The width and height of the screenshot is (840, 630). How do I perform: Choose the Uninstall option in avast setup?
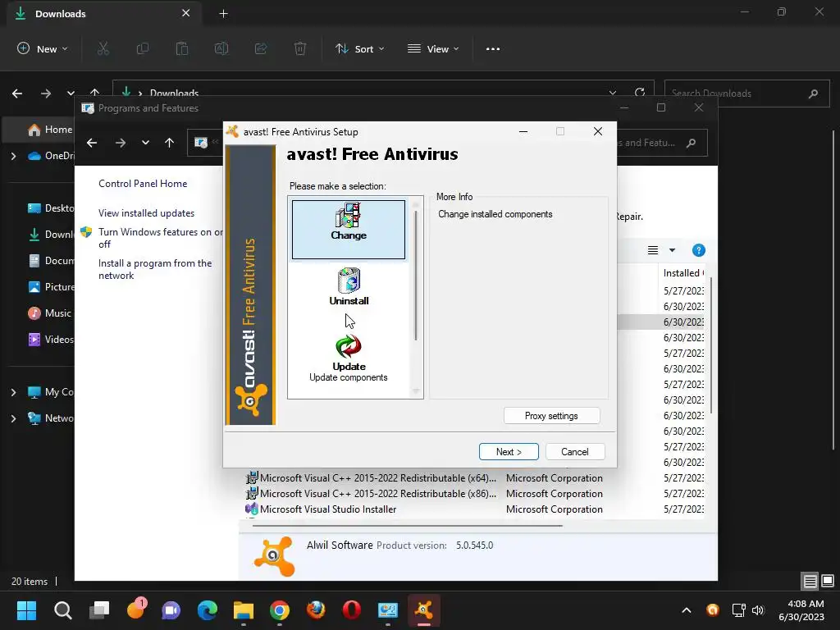click(348, 286)
